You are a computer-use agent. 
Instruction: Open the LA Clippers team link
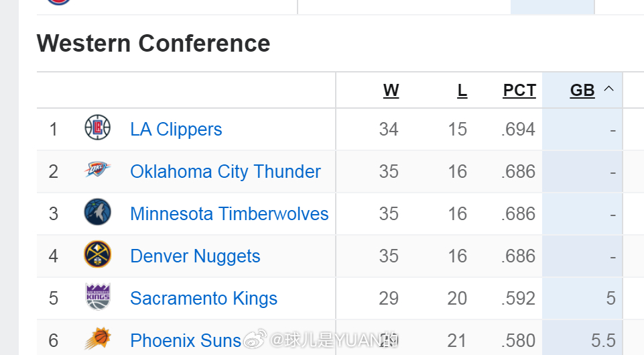coord(176,129)
